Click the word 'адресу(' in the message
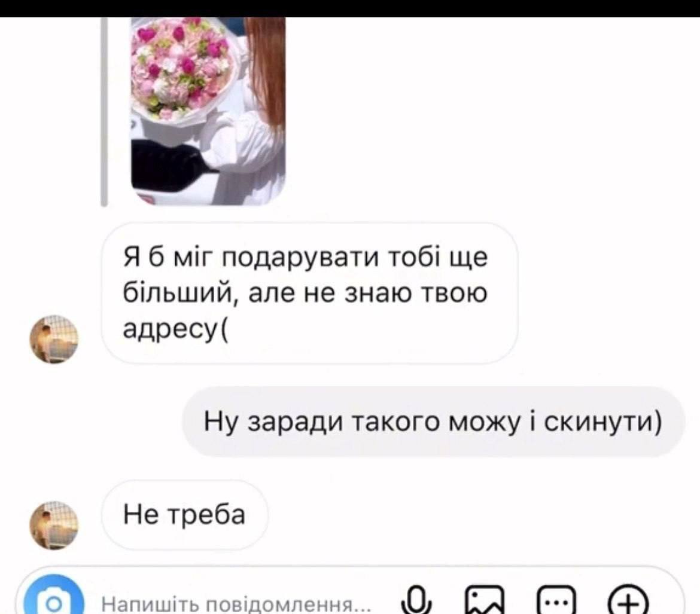Image resolution: width=700 pixels, height=614 pixels. [x=175, y=330]
